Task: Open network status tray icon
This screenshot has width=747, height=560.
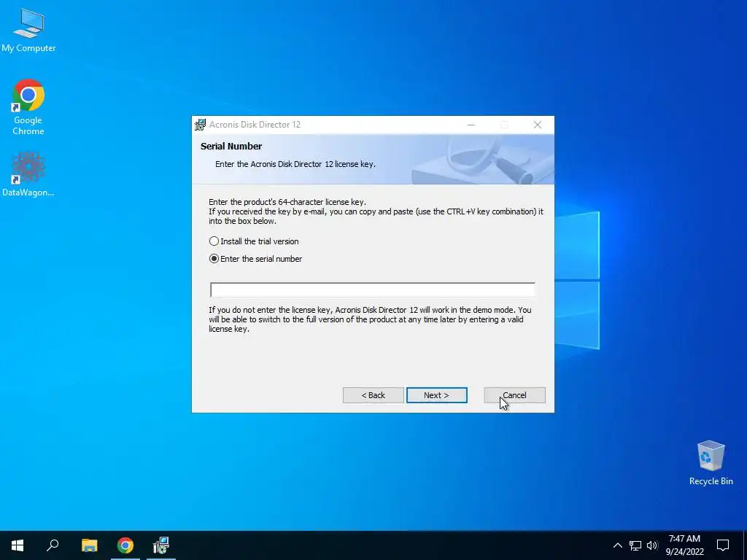Action: (635, 545)
